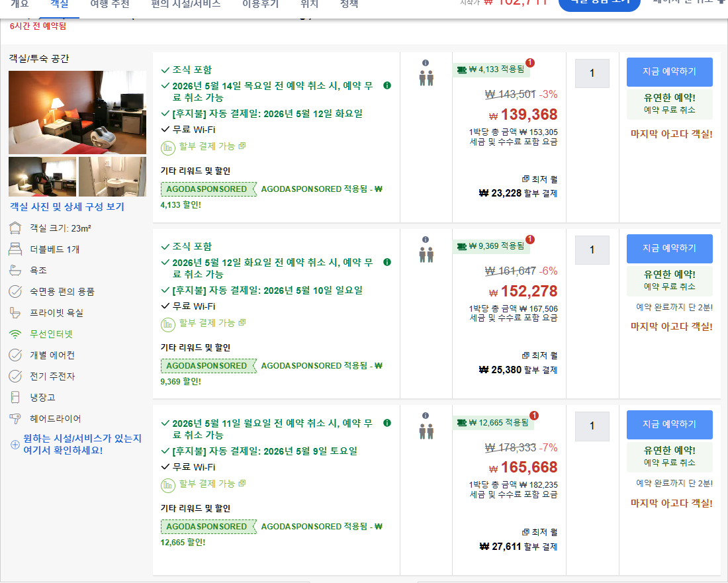Click occupancy info icon for 165,668 offer
Screen dimensions: 728x583
(x=426, y=416)
